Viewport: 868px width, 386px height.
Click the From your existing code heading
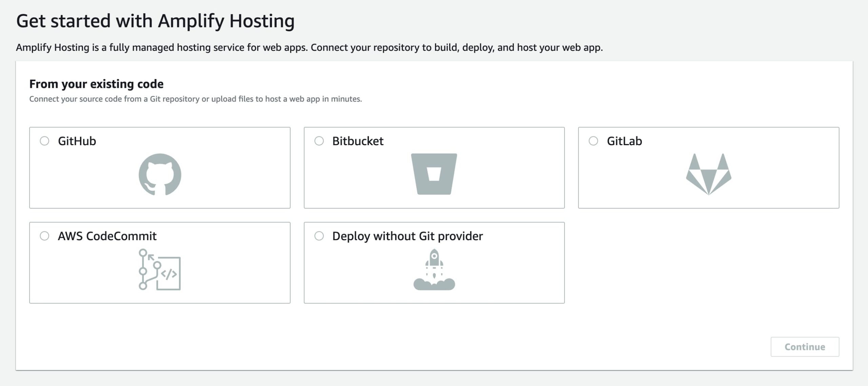point(96,84)
